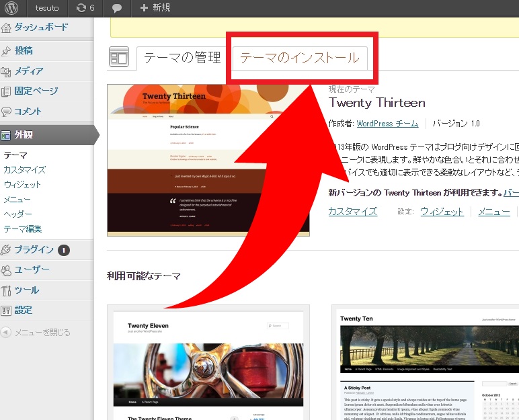
Task: Click the Twenty Eleven theme thumbnail
Action: click(x=208, y=363)
